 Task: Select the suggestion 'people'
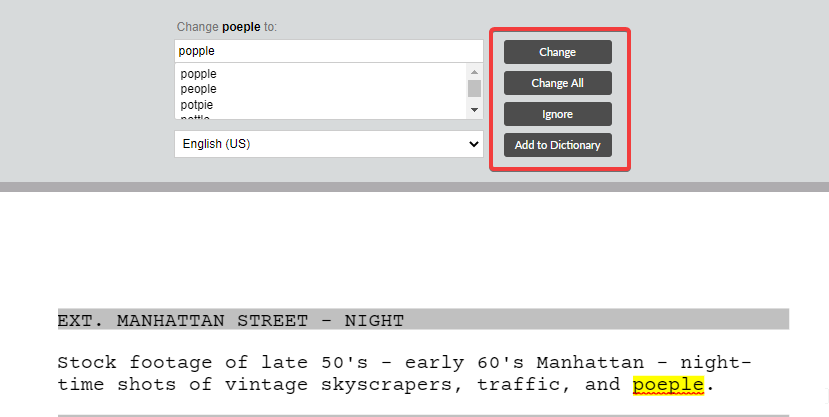click(x=198, y=89)
